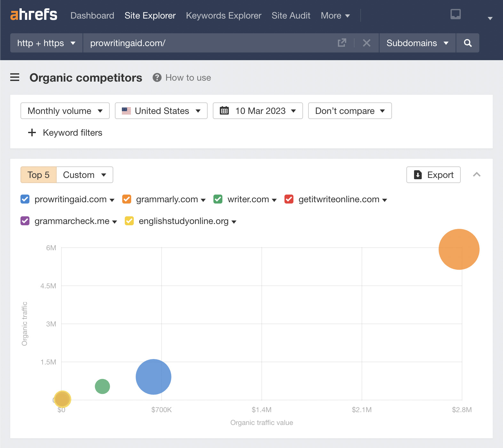Open the 10 Mar 2023 date dropdown
Viewport: 503px width, 448px height.
258,111
